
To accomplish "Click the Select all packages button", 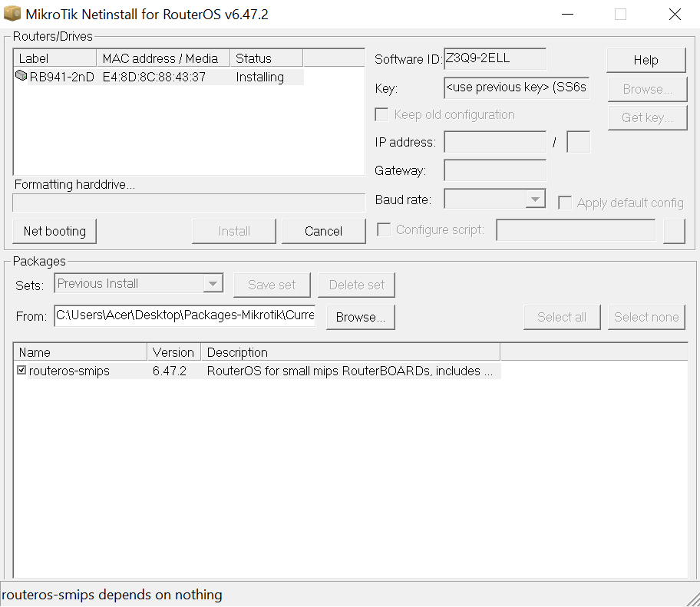I will [562, 317].
